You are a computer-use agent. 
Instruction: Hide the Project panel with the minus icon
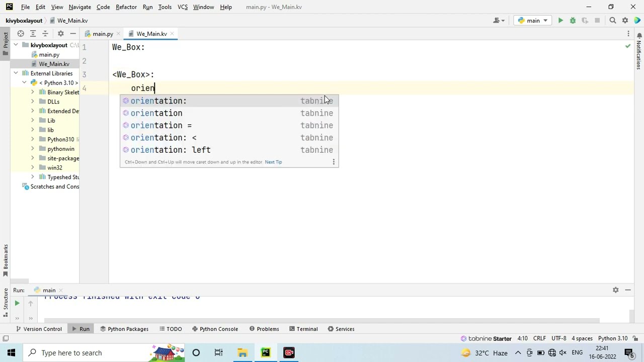coord(73,34)
